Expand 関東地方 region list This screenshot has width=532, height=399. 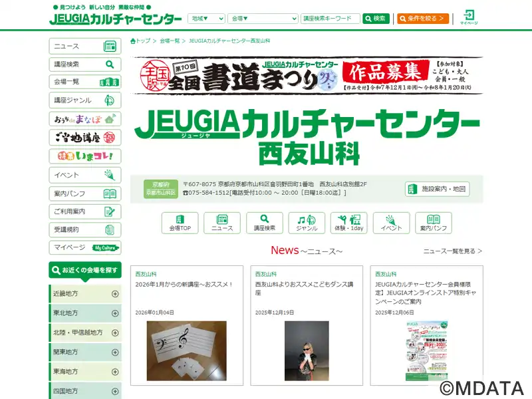86,352
